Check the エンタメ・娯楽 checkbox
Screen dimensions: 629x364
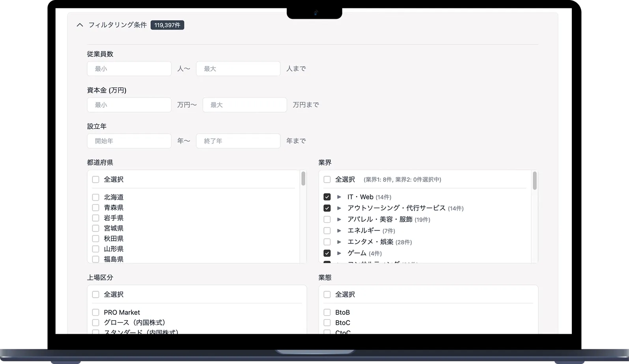pyautogui.click(x=327, y=242)
